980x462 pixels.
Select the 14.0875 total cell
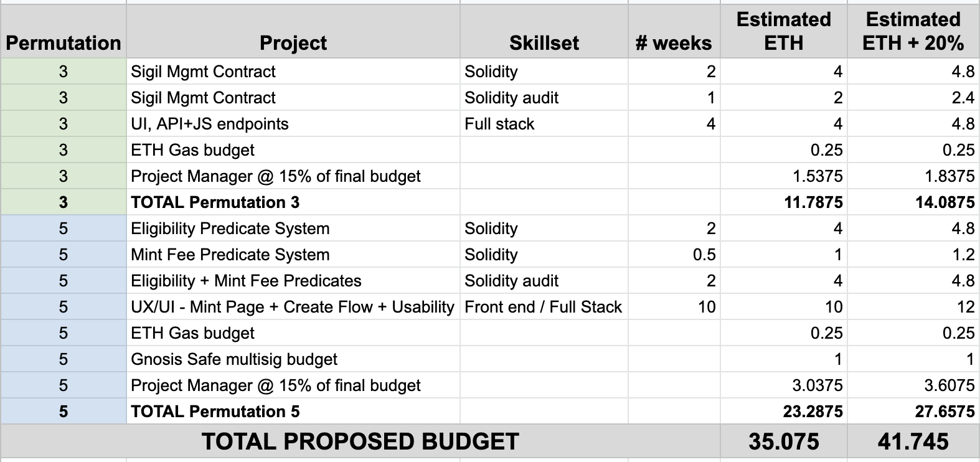pos(945,202)
